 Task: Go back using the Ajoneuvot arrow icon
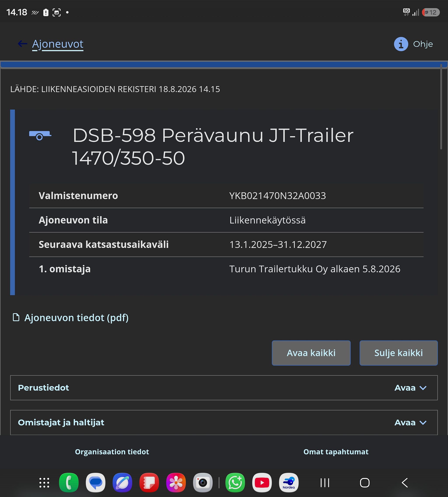click(22, 44)
